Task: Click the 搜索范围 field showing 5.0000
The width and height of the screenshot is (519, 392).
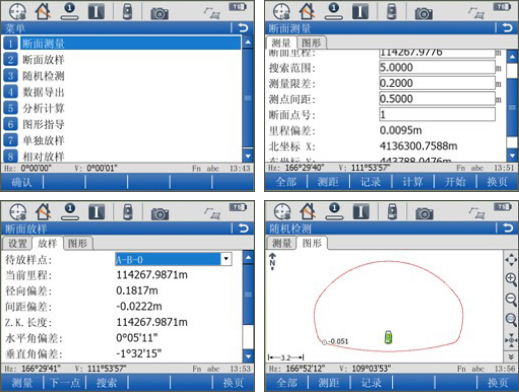Action: pyautogui.click(x=437, y=68)
